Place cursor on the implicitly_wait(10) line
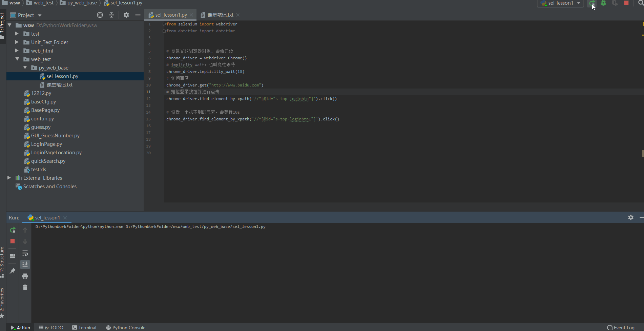 click(205, 72)
